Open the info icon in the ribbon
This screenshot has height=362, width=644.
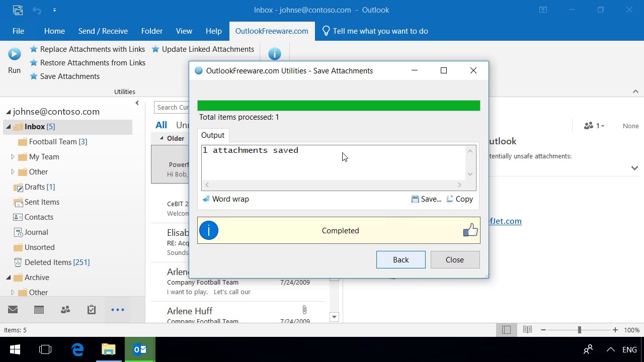coord(274,54)
